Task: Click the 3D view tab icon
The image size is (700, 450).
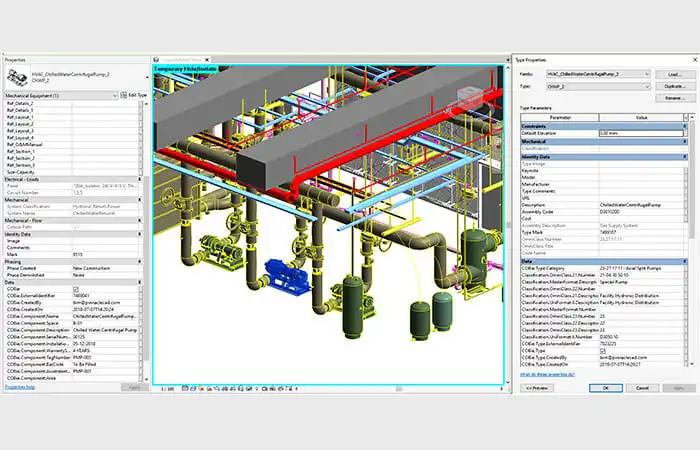Action: coord(156,59)
